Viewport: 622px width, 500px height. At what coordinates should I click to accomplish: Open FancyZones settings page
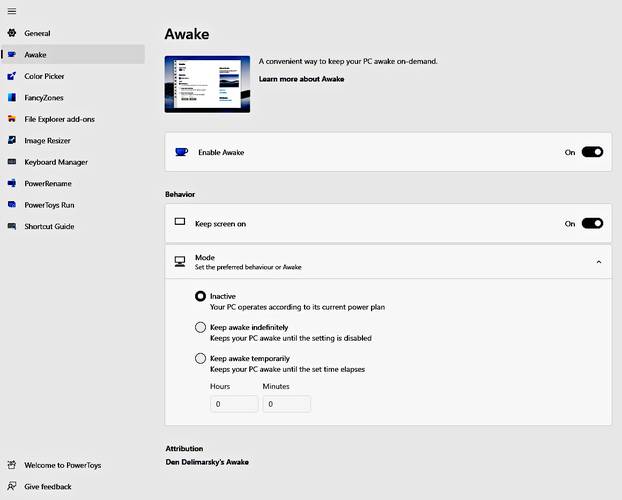73,97
